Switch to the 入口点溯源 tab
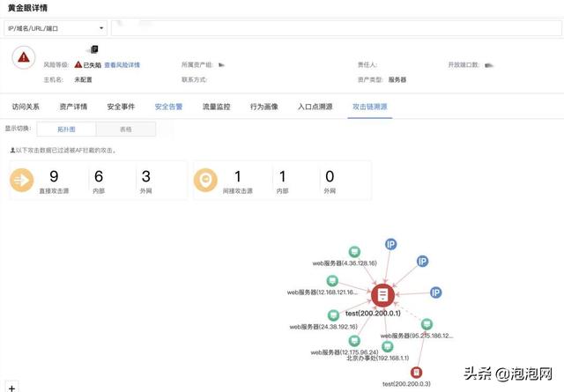 tap(315, 107)
